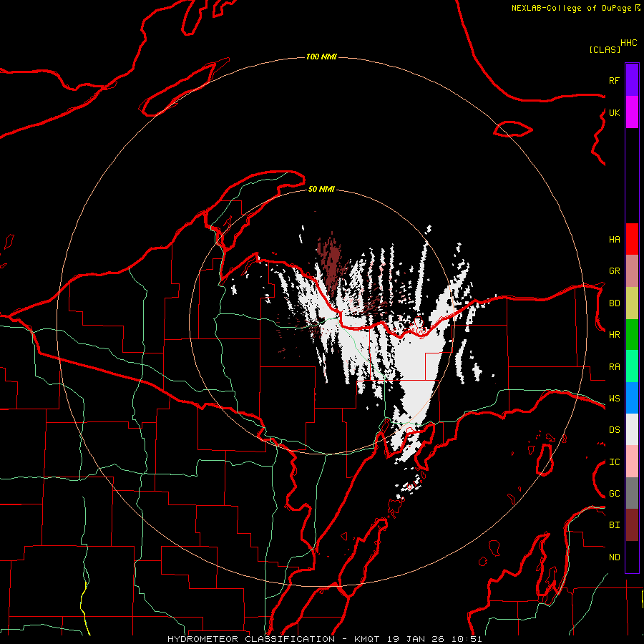Click the GR legend label
Screen dimensions: 644x644
tap(614, 271)
